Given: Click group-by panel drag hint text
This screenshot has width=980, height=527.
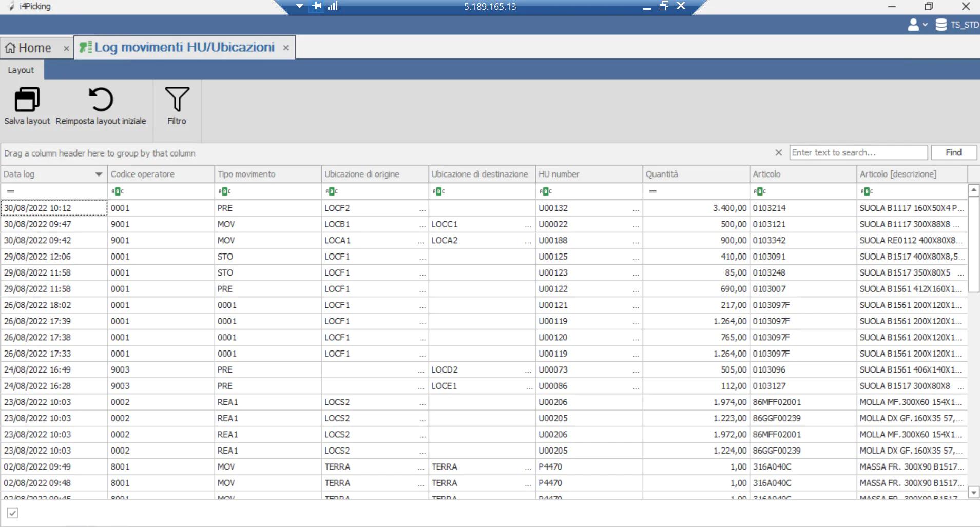Looking at the screenshot, I should (100, 153).
